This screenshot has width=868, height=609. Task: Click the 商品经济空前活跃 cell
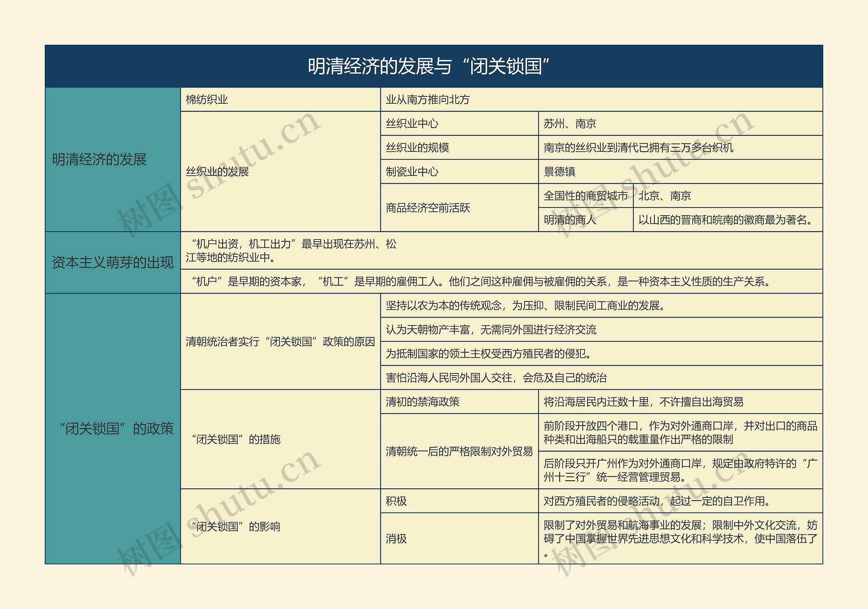click(459, 207)
